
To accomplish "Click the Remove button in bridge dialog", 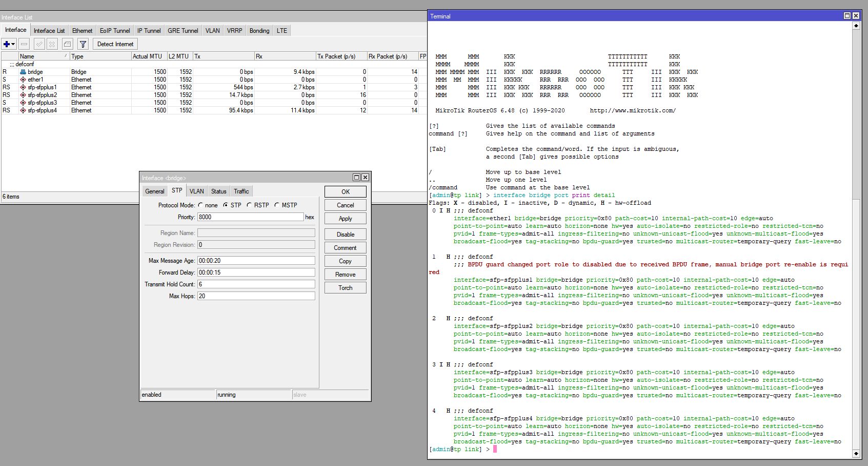I will click(346, 275).
